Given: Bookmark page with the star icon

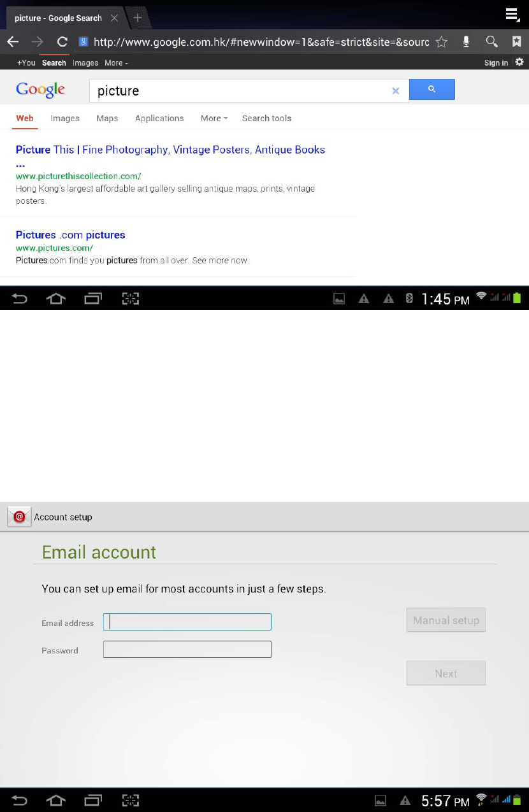Looking at the screenshot, I should click(x=441, y=42).
